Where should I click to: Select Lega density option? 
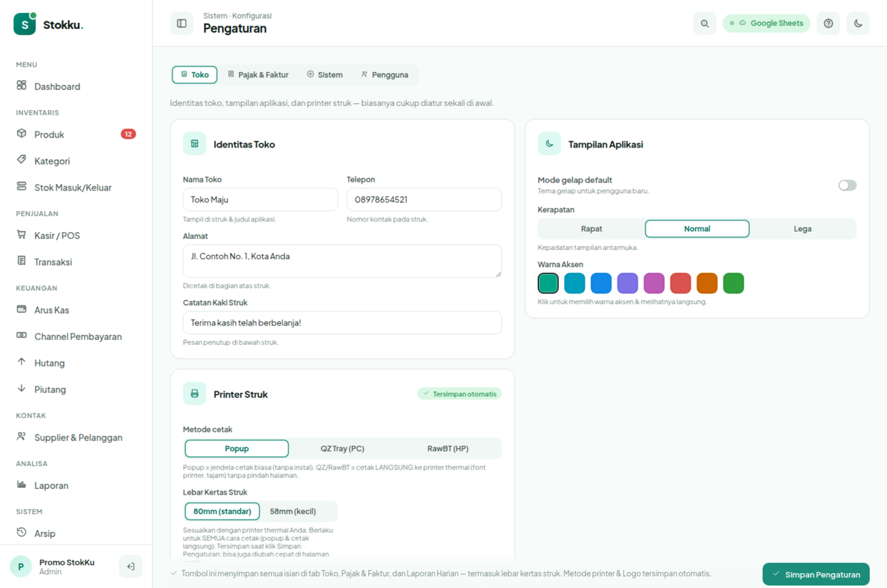coord(802,229)
